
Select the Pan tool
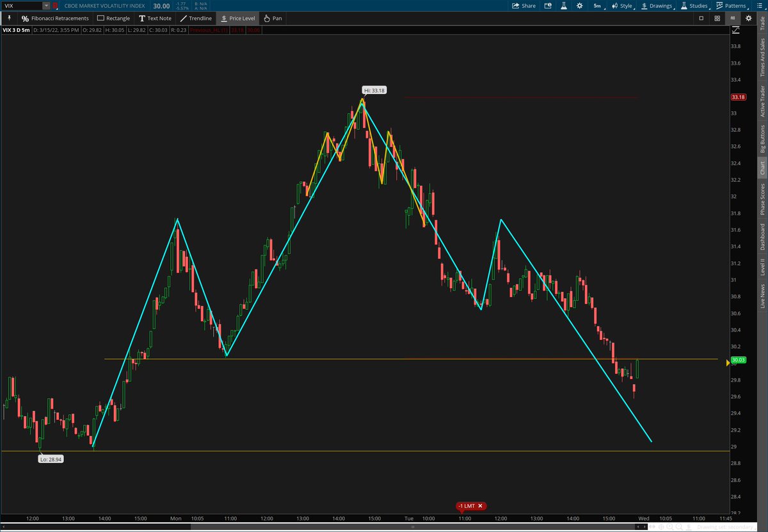[x=273, y=18]
